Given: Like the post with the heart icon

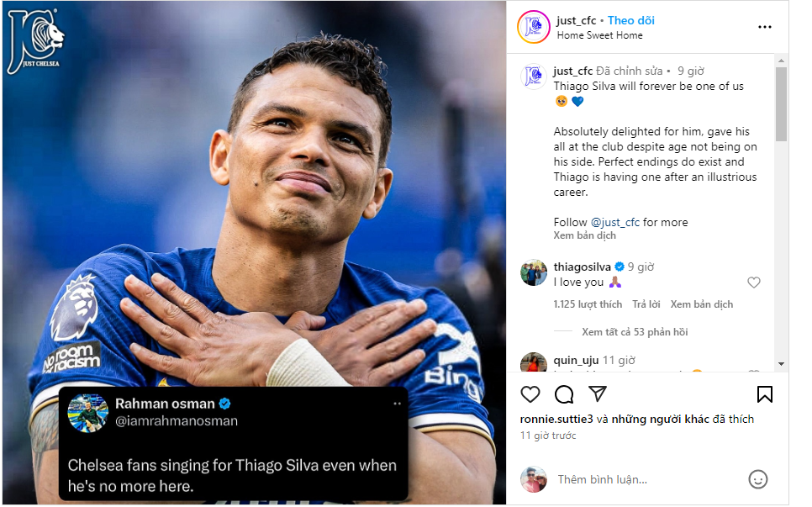Looking at the screenshot, I should pos(530,393).
